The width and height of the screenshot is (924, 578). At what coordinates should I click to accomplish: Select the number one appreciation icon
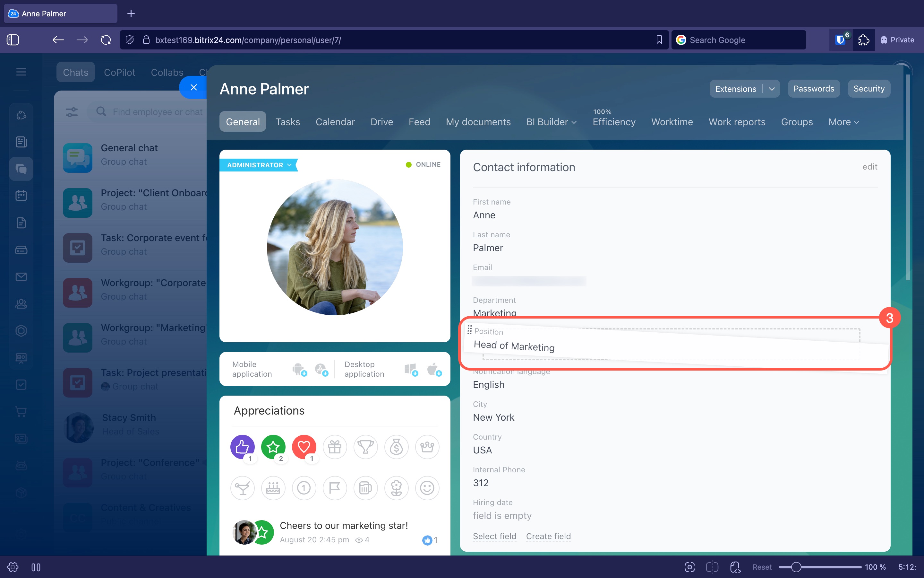click(x=304, y=488)
